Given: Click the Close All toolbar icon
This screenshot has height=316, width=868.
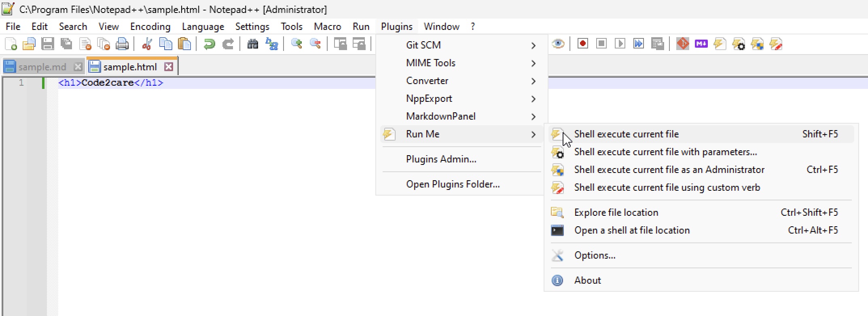Looking at the screenshot, I should coord(104,44).
